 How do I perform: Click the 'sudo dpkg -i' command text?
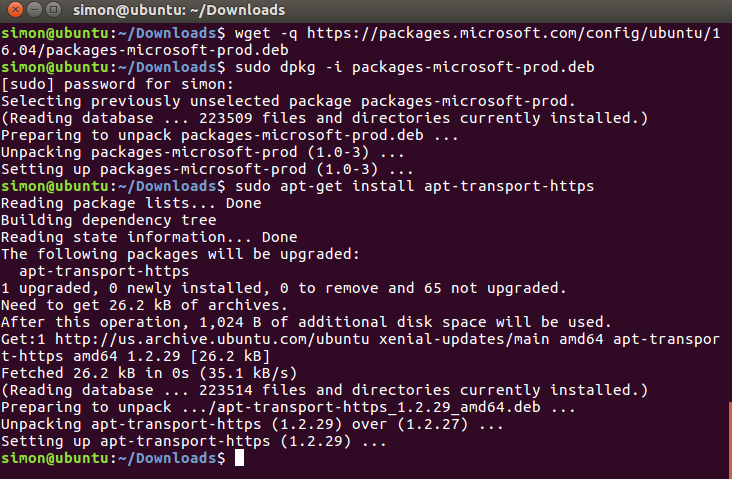pyautogui.click(x=290, y=67)
